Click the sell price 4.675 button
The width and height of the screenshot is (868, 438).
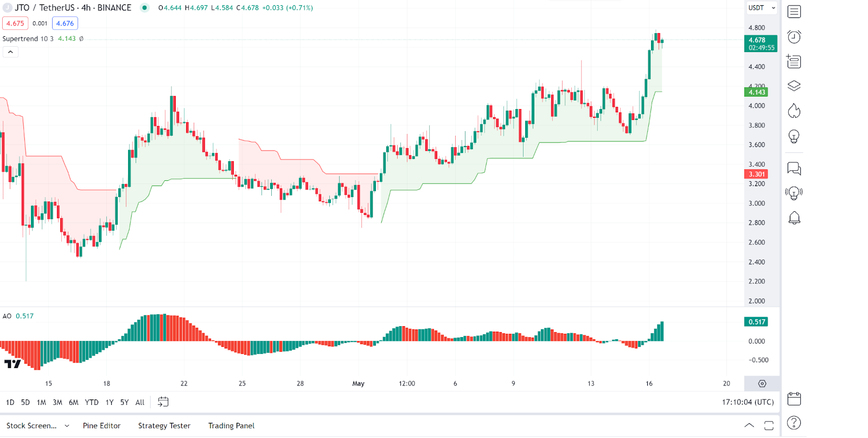(15, 23)
